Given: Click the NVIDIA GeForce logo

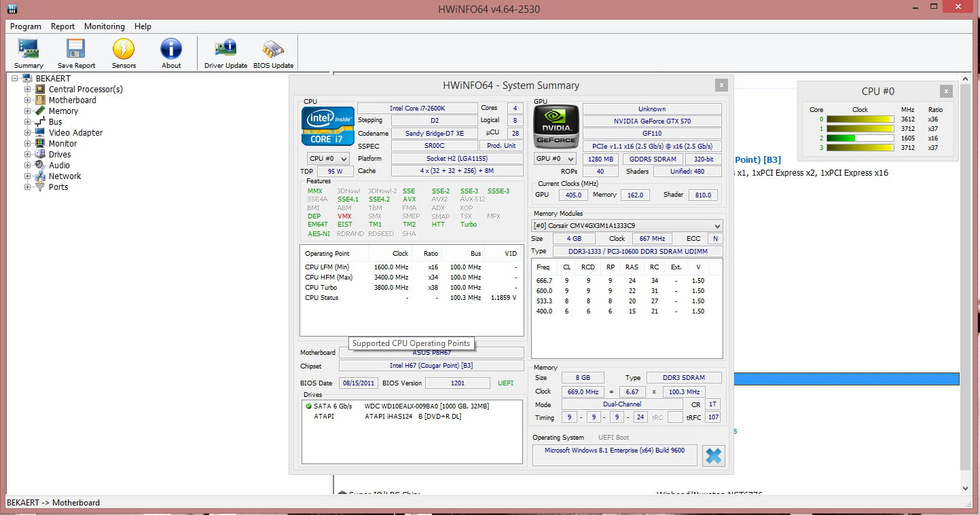Looking at the screenshot, I should (556, 126).
